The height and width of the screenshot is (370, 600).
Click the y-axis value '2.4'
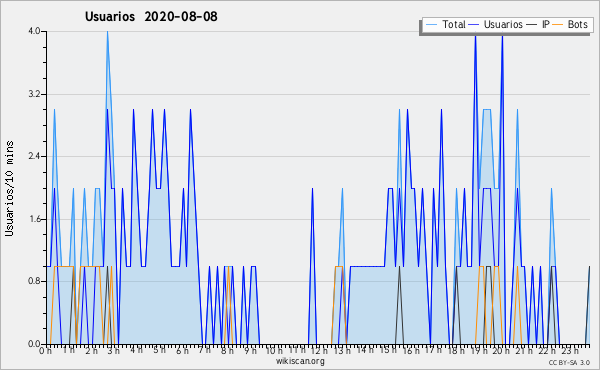[34, 156]
